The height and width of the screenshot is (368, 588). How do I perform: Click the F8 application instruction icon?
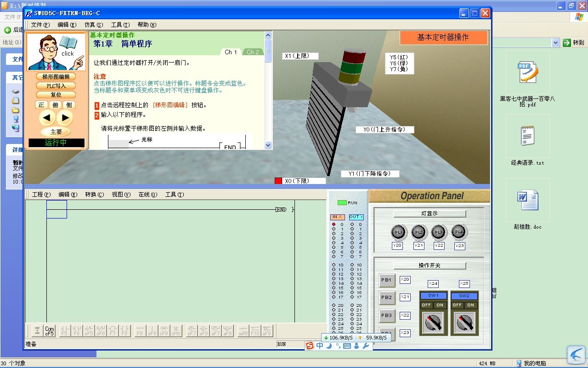124,331
